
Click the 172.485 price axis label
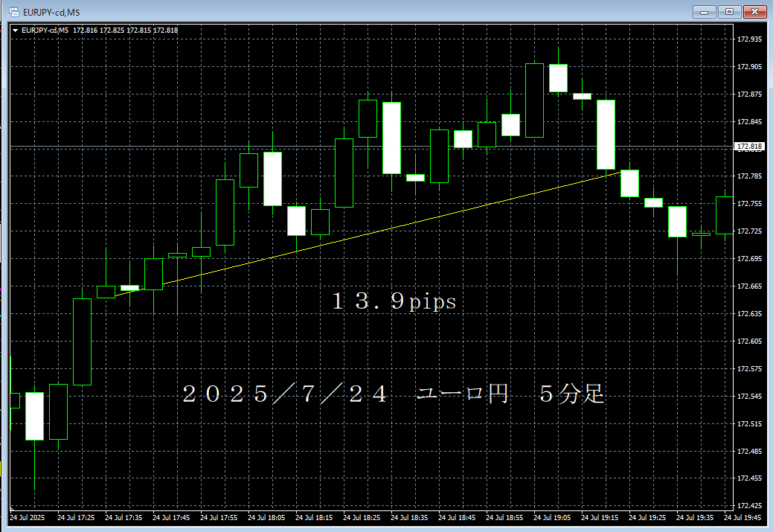point(749,451)
